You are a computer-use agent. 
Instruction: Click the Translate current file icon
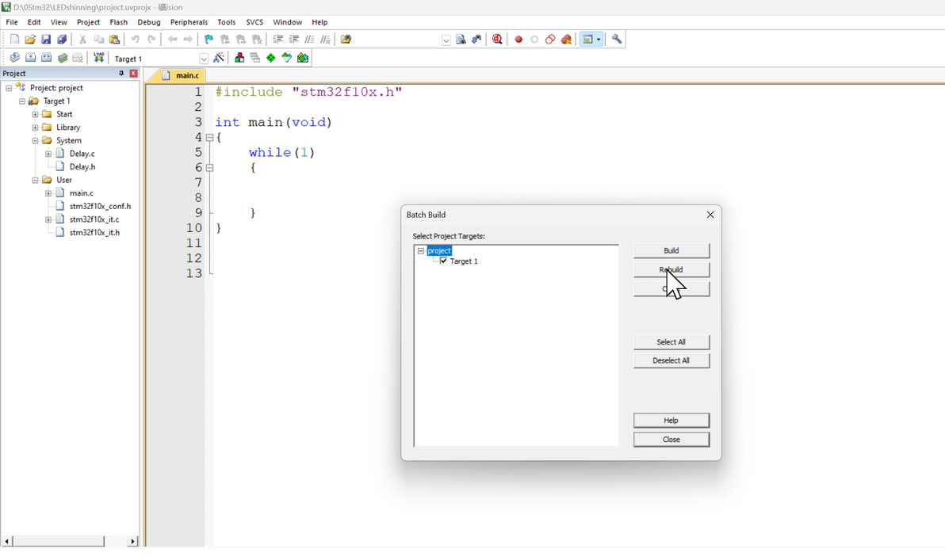click(x=14, y=58)
